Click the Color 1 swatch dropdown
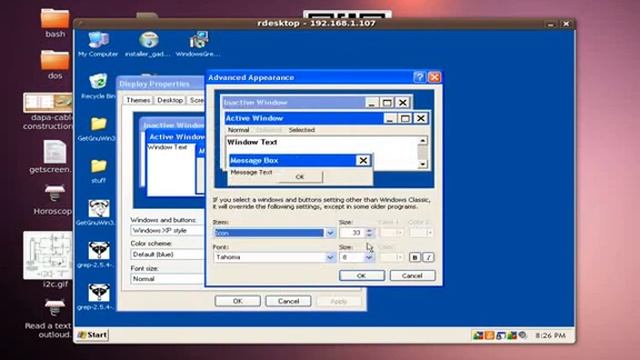This screenshot has width=640, height=360. point(391,233)
